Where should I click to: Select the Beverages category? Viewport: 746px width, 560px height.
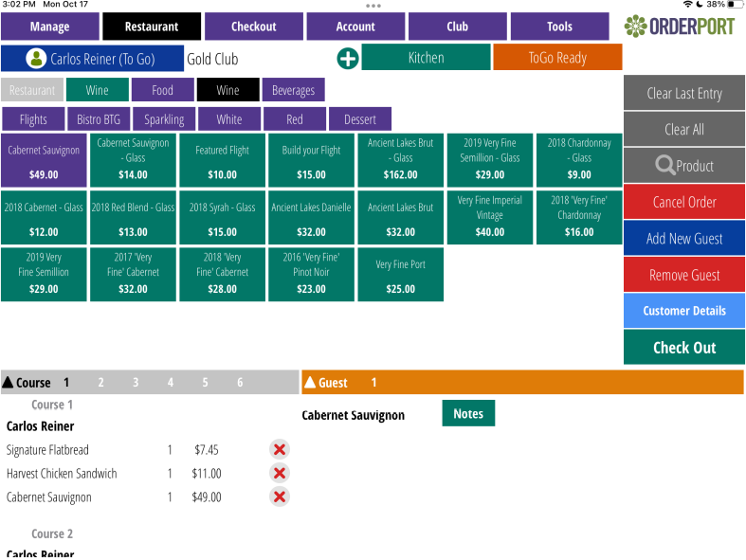click(x=293, y=90)
